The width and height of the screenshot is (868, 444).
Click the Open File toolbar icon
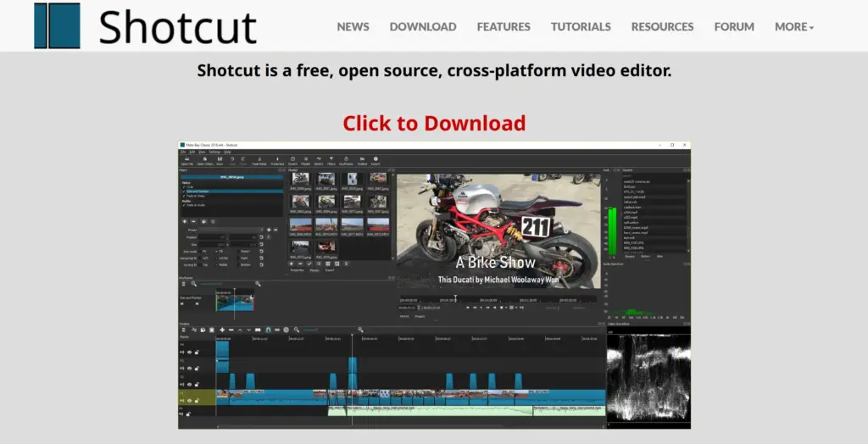tap(185, 159)
